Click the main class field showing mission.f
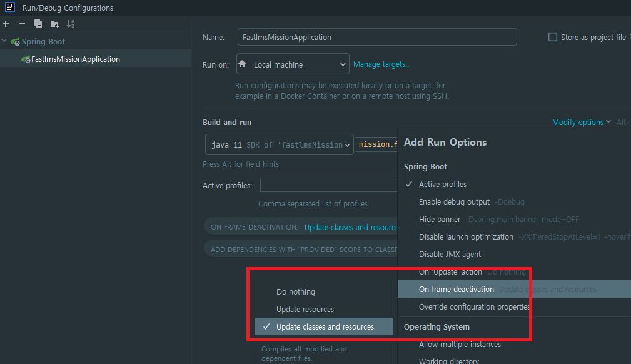 coord(377,144)
